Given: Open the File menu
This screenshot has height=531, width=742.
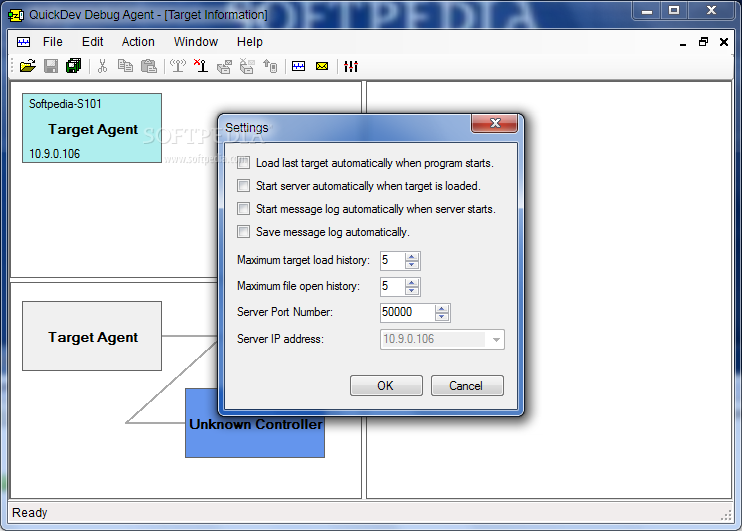Looking at the screenshot, I should click(53, 42).
